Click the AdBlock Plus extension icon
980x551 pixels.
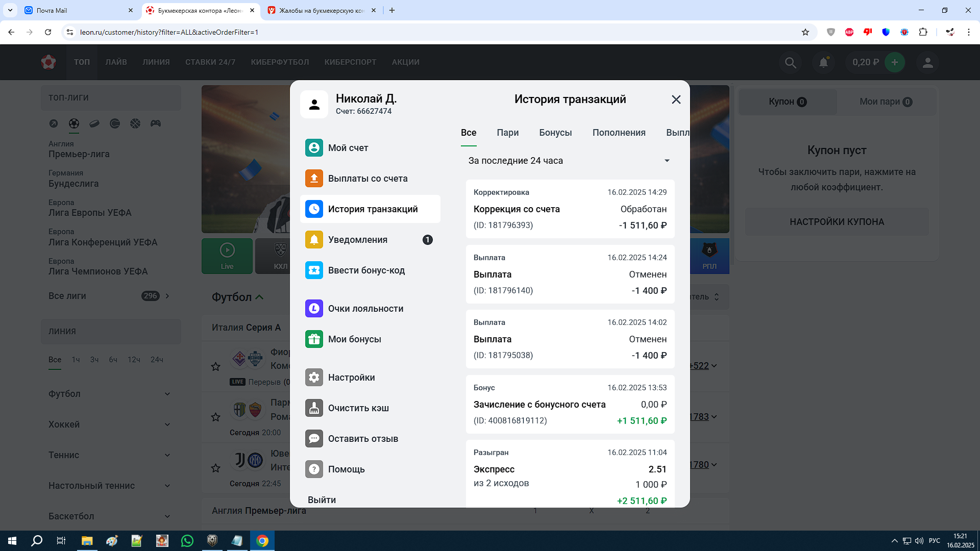(x=849, y=32)
